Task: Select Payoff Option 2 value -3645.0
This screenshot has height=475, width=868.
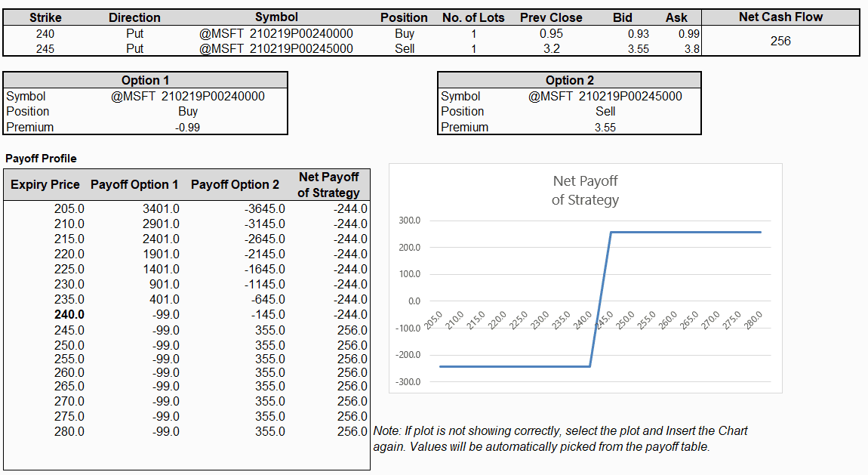Action: point(264,209)
